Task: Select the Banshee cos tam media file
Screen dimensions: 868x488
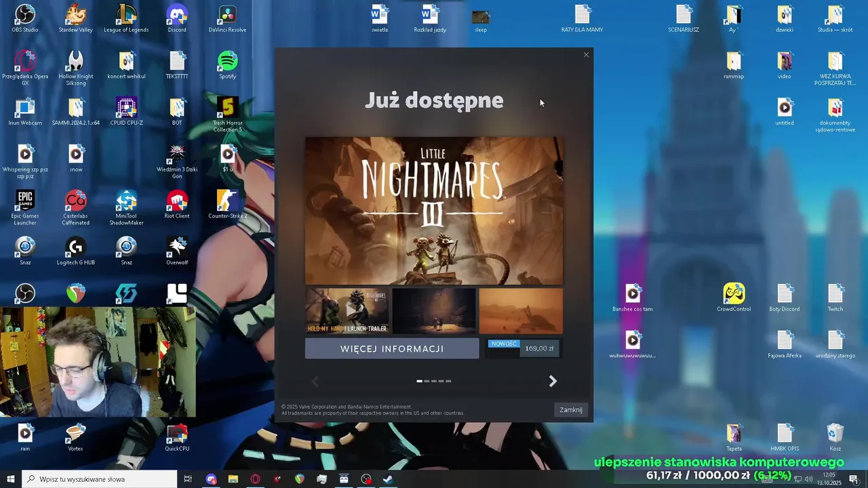Action: 632,298
